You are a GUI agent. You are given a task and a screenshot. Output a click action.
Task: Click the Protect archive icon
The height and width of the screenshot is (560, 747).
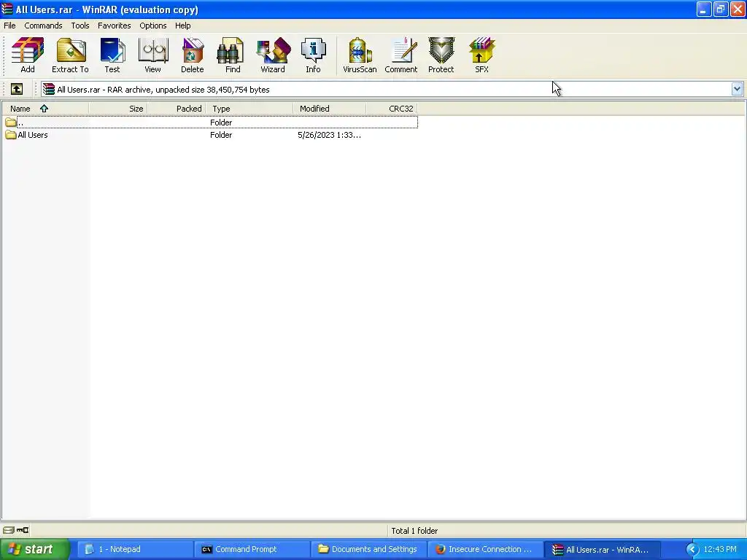pyautogui.click(x=441, y=55)
